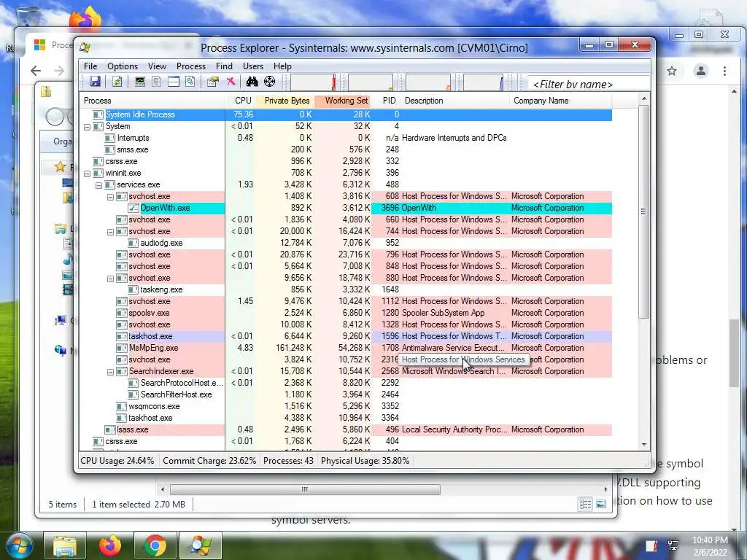
Task: Select the audiodg.exe process row
Action: (x=346, y=243)
